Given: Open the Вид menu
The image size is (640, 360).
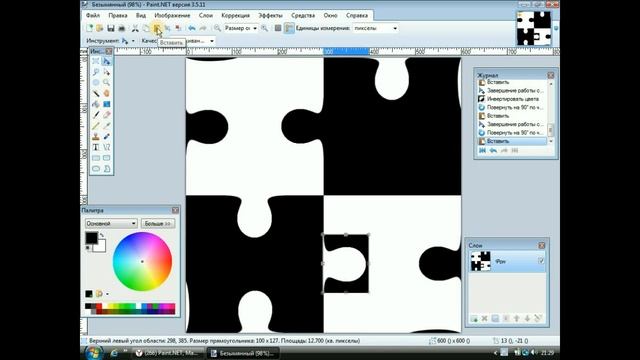Looking at the screenshot, I should 141,15.
